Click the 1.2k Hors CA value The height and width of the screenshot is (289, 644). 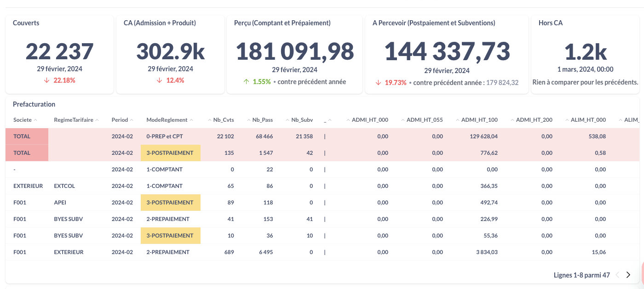(x=585, y=52)
